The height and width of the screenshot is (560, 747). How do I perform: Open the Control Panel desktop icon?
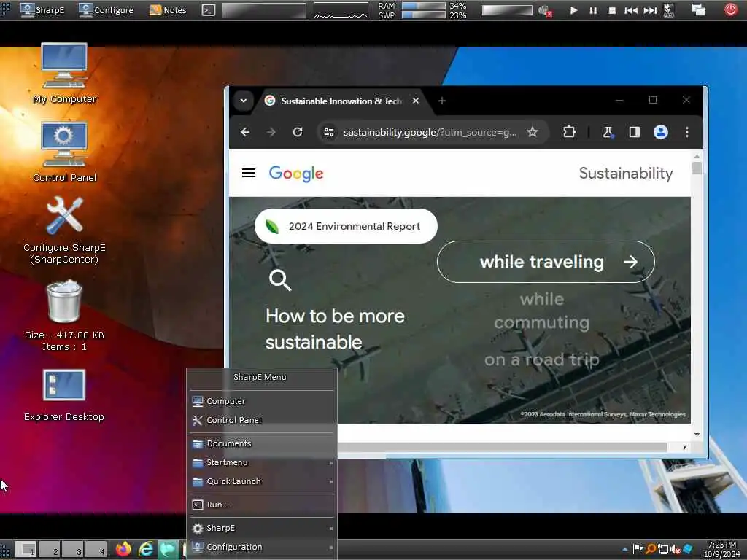click(x=64, y=152)
